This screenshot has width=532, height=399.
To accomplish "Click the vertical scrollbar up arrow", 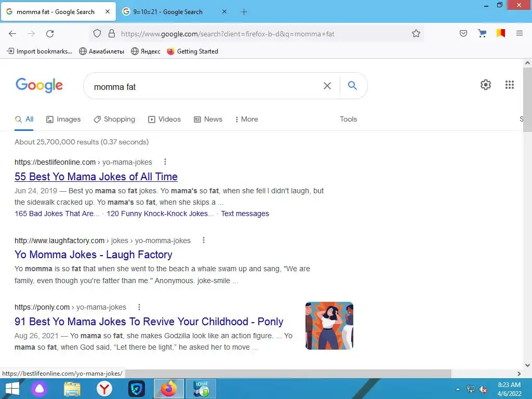I will pos(527,63).
